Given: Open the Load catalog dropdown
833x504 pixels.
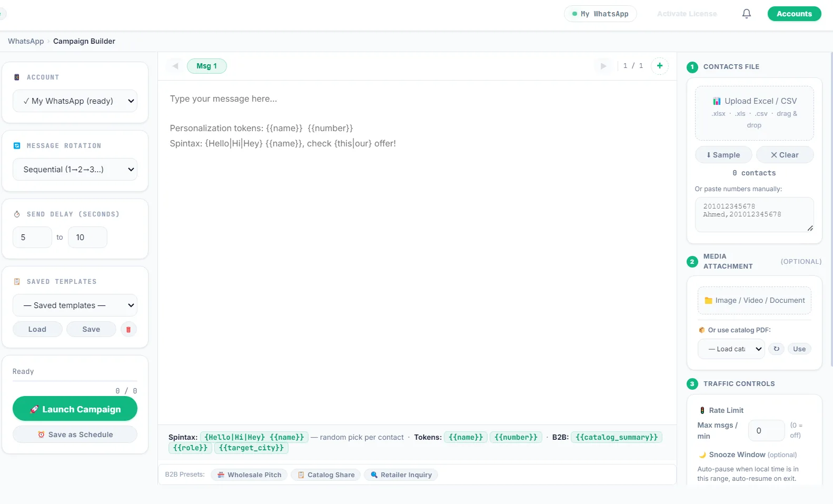Looking at the screenshot, I should click(x=731, y=349).
